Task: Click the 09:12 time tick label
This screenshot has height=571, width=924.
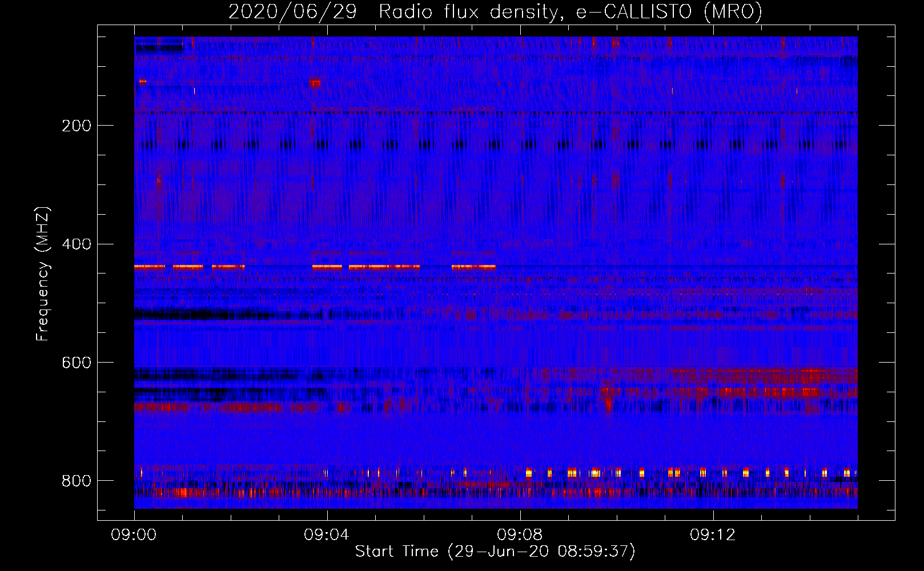Action: 713,535
